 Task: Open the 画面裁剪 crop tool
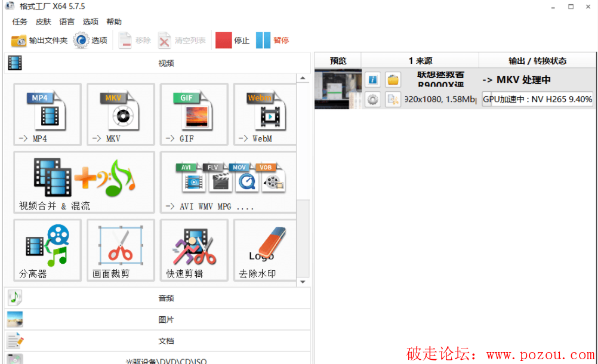(x=121, y=250)
